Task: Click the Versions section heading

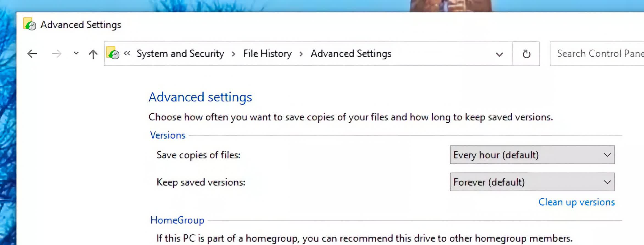Action: (168, 135)
